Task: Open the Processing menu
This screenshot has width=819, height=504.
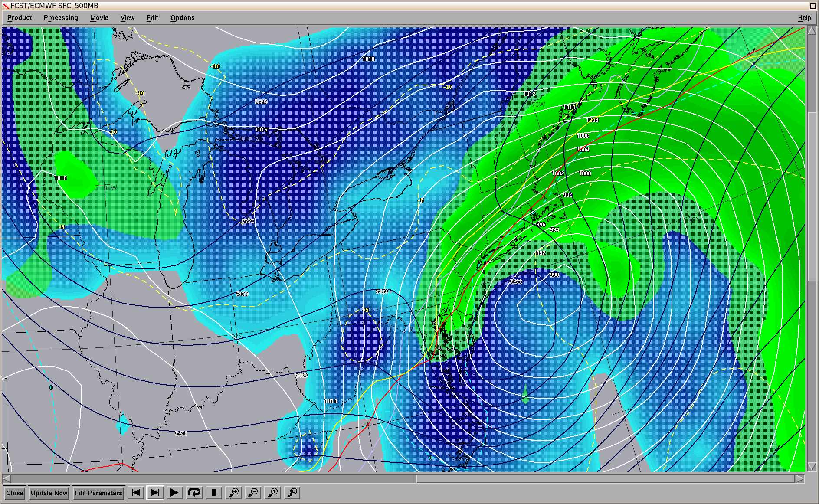Action: pyautogui.click(x=61, y=18)
